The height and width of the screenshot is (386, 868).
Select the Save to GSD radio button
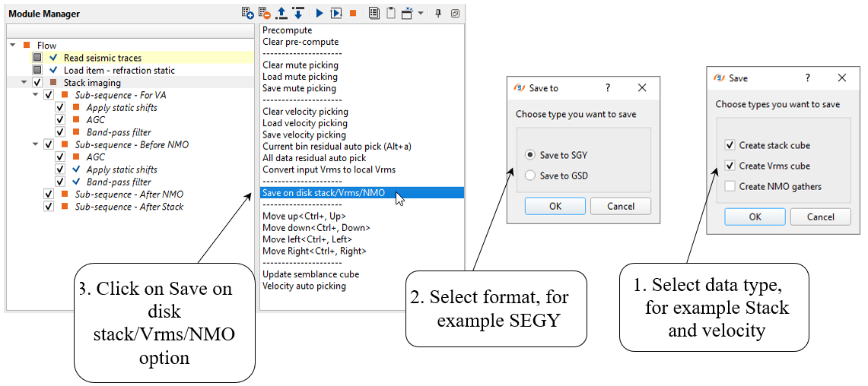click(530, 176)
